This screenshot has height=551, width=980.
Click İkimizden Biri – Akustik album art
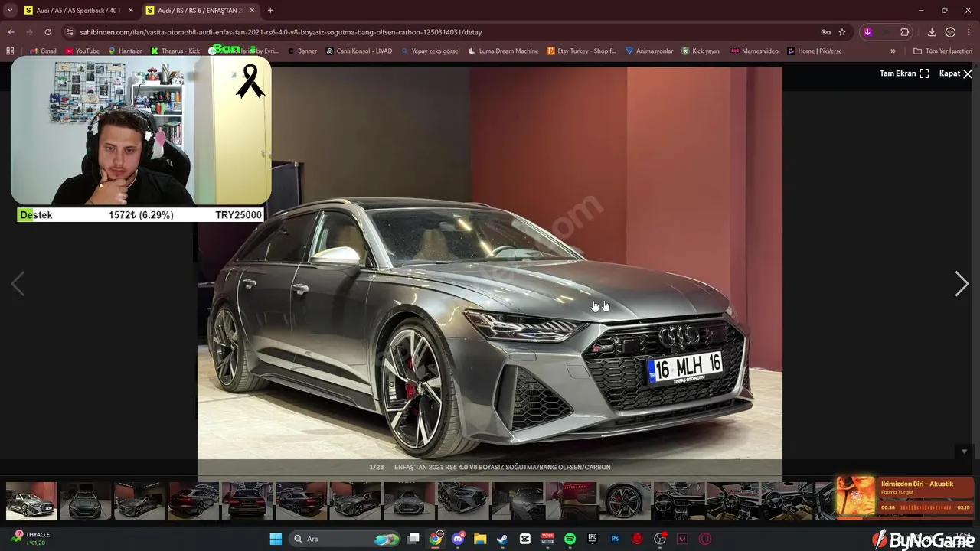coord(856,496)
